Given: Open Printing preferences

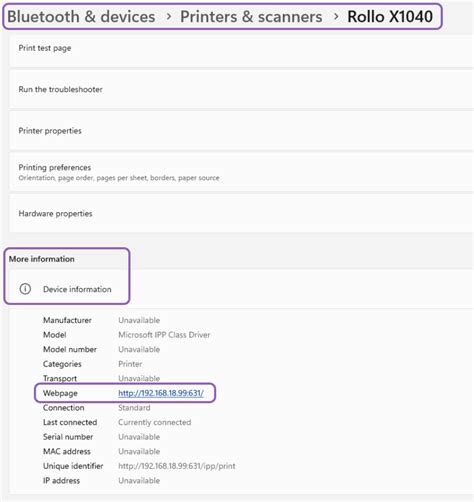Looking at the screenshot, I should pos(241,172).
